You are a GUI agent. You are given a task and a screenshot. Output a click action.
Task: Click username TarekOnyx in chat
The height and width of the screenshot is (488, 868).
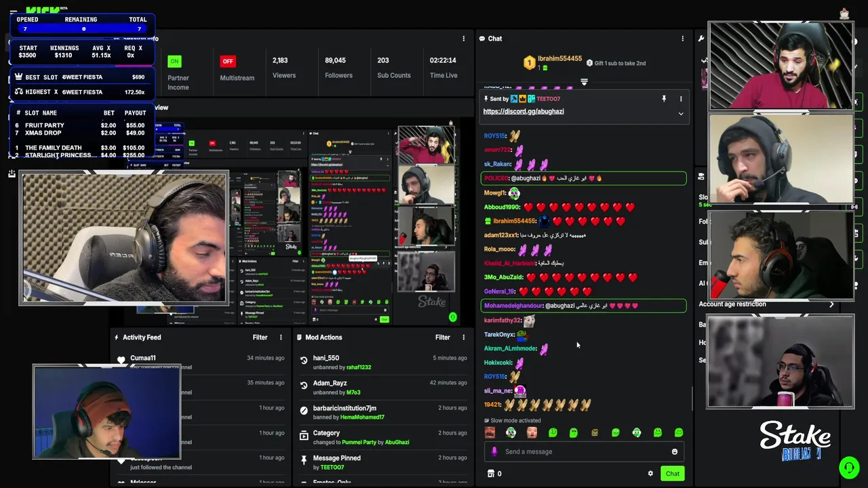(x=499, y=334)
